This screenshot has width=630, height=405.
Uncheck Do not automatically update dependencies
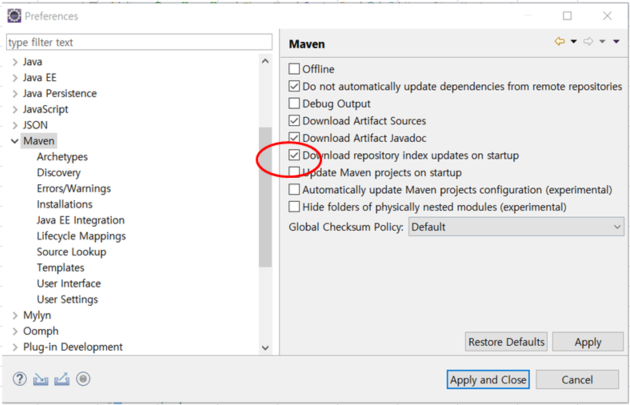coord(294,86)
